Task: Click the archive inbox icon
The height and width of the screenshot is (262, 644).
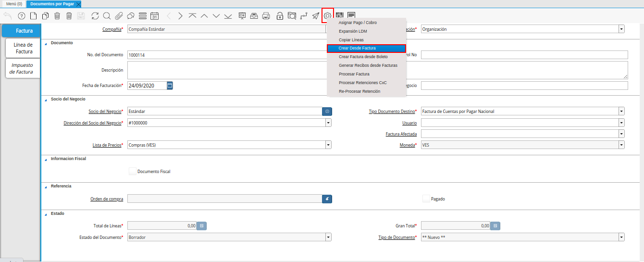Action: coord(254,16)
